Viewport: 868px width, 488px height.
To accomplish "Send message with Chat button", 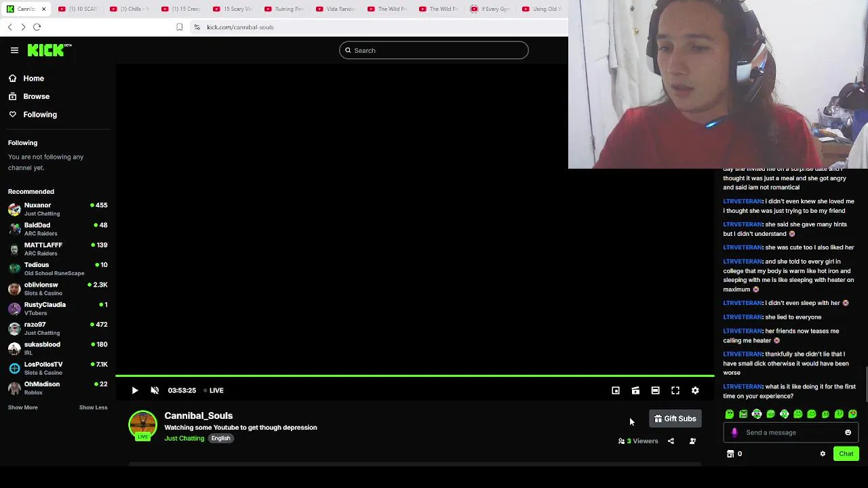I will click(846, 454).
